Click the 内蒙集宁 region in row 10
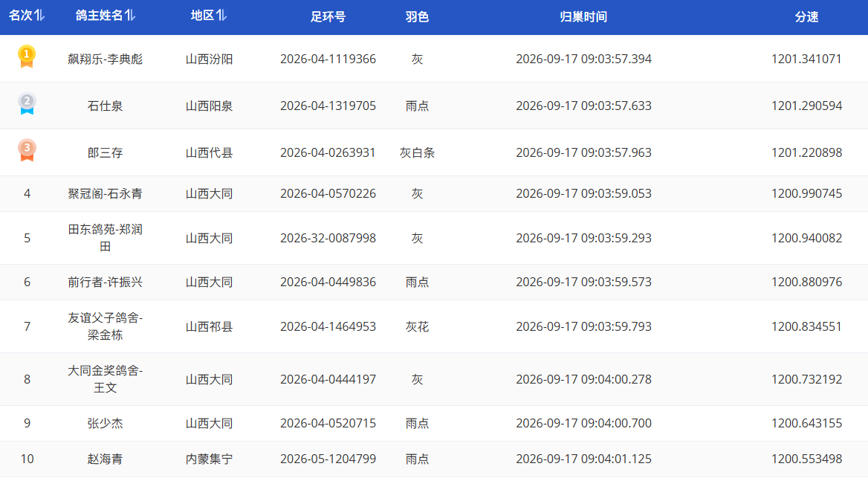Screen dimensions: 868x478 [209, 459]
